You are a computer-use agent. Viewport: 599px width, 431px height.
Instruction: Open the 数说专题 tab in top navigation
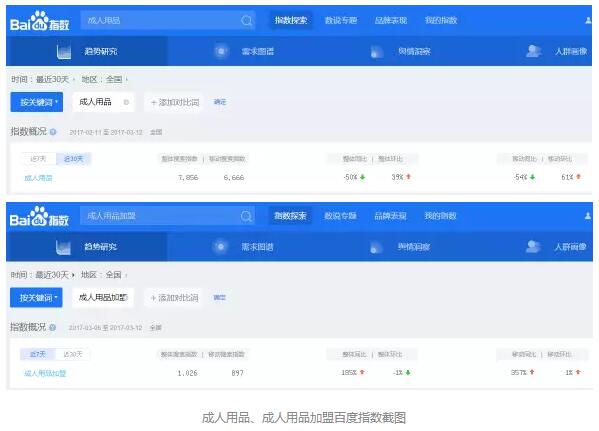pos(341,20)
